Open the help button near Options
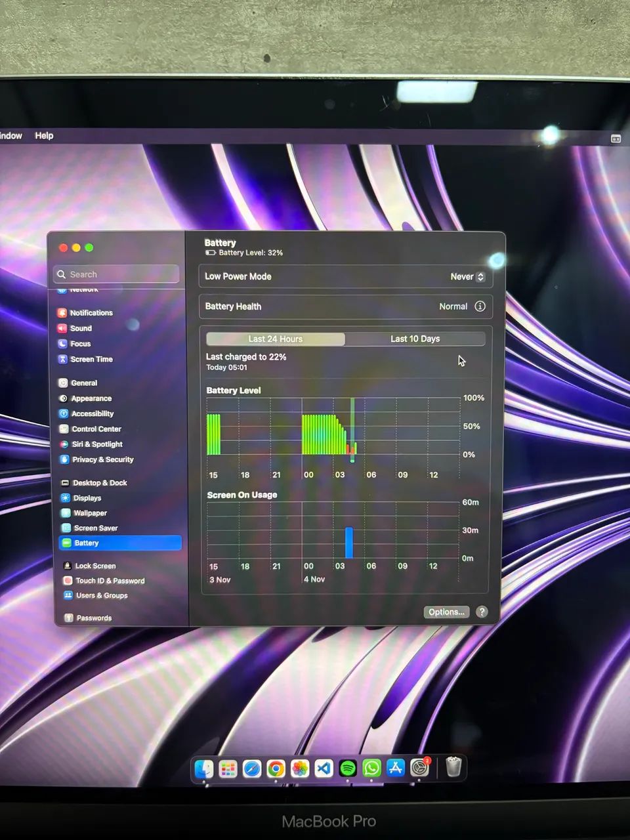Image resolution: width=630 pixels, height=840 pixels. tap(482, 612)
